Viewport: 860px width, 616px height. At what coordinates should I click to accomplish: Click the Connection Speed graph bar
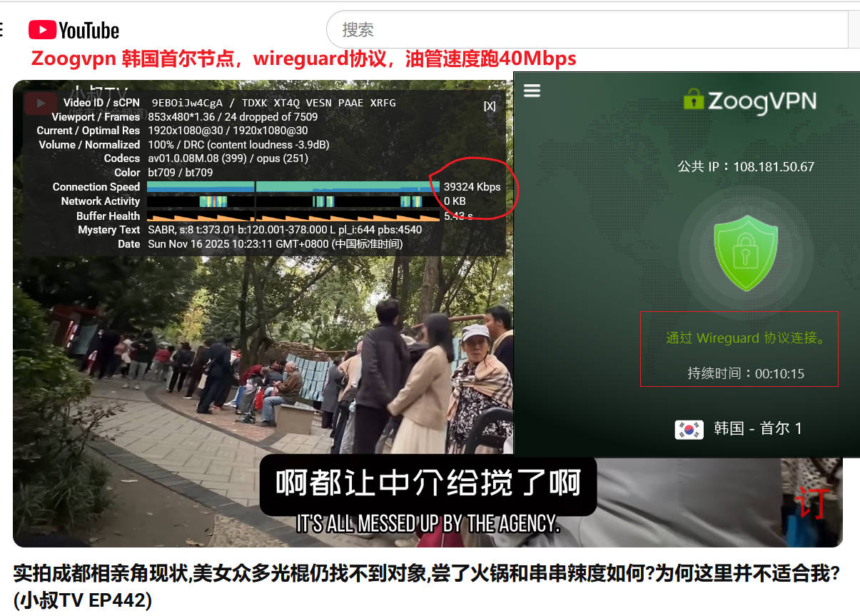click(293, 187)
